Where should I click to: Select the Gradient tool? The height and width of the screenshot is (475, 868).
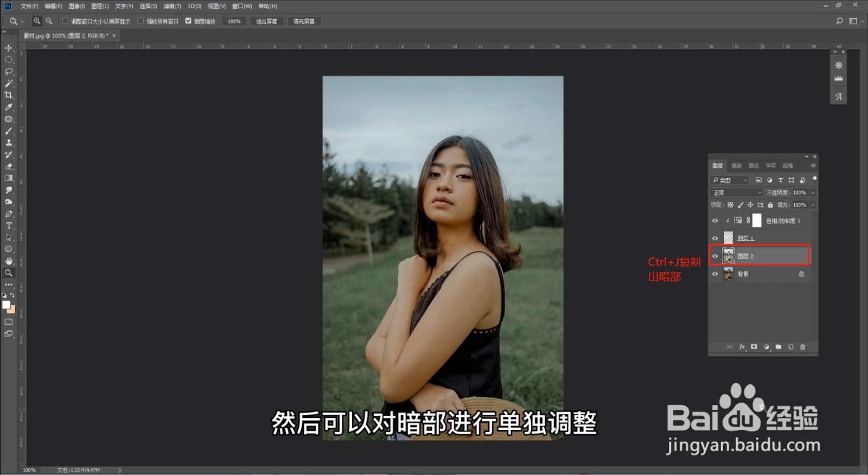9,178
